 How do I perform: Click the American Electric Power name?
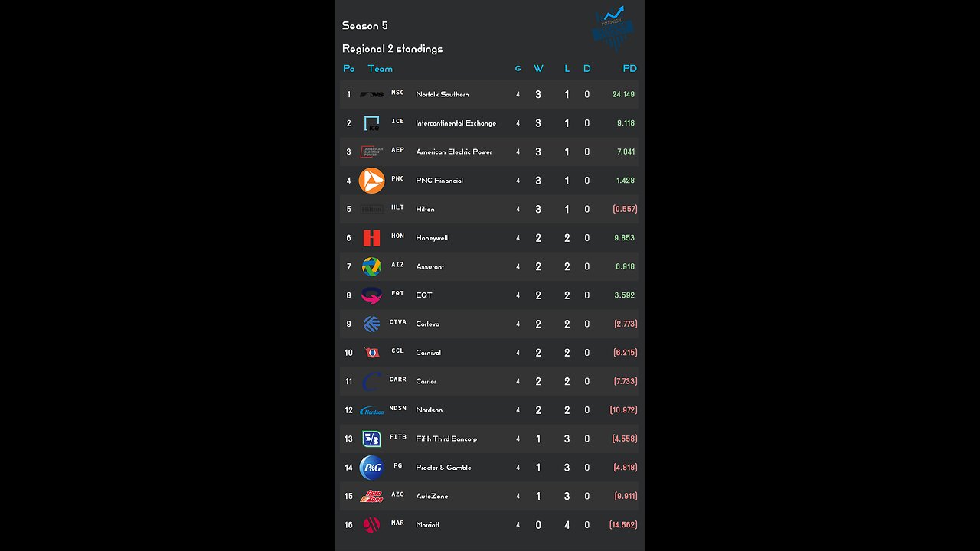[454, 152]
